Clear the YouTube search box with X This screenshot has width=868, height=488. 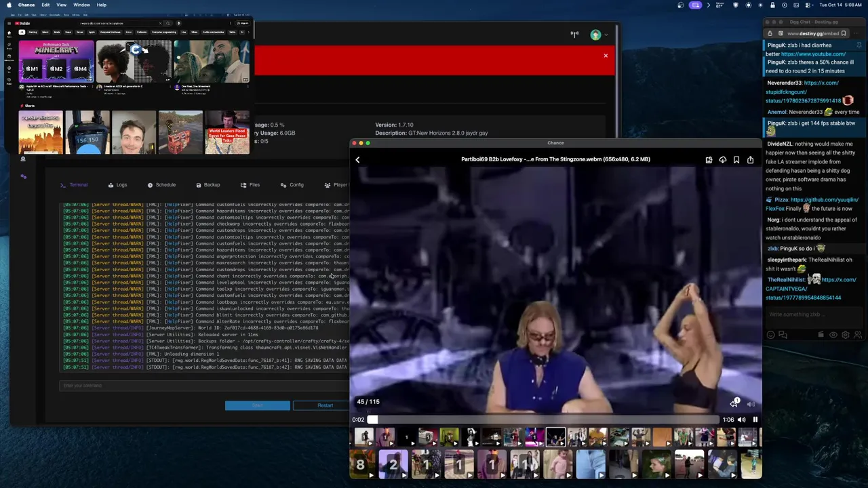[161, 23]
